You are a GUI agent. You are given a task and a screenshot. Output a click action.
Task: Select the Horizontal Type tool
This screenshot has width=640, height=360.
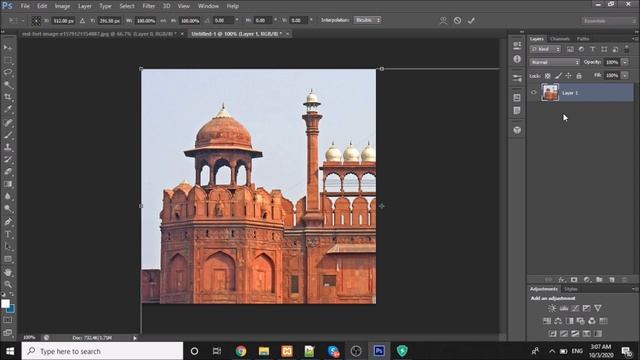pos(8,234)
